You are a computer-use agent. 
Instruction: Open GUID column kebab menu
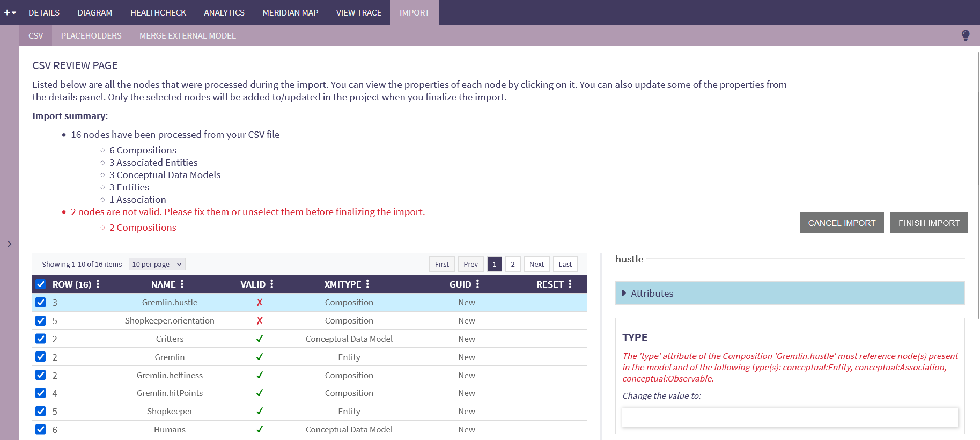[477, 284]
